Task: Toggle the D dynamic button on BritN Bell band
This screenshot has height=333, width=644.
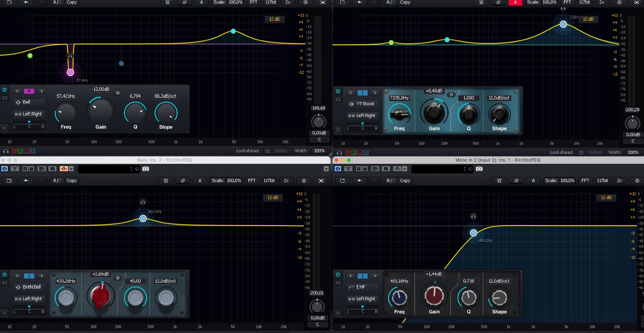Action: point(117,278)
